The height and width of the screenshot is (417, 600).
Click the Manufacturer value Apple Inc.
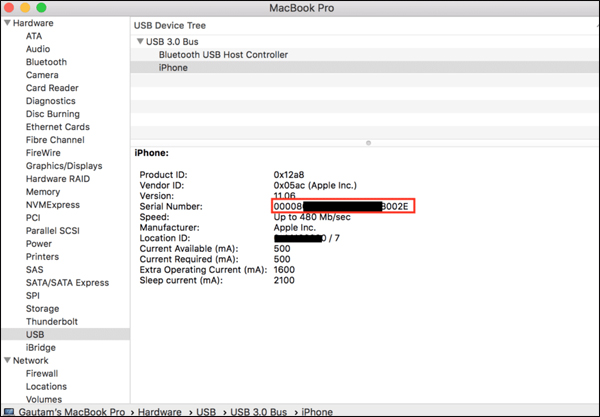coord(295,228)
